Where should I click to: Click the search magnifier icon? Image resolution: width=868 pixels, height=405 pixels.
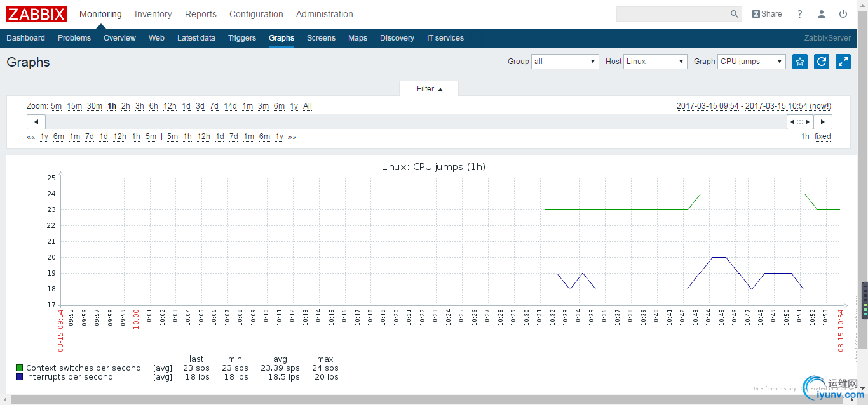pyautogui.click(x=735, y=14)
